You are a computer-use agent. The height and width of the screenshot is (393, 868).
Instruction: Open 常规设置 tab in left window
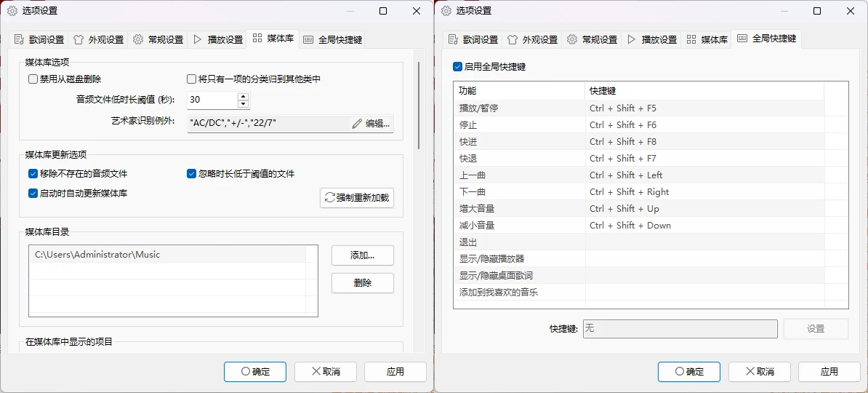point(158,39)
